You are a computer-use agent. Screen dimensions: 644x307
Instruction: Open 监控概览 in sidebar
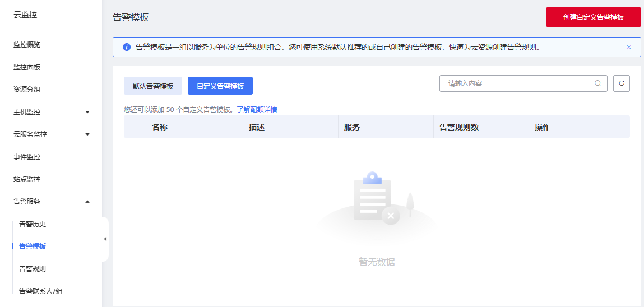point(27,45)
